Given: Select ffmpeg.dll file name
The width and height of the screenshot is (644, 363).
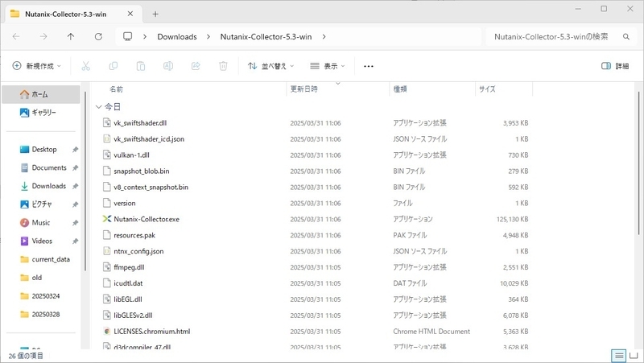Looking at the screenshot, I should pos(129,267).
